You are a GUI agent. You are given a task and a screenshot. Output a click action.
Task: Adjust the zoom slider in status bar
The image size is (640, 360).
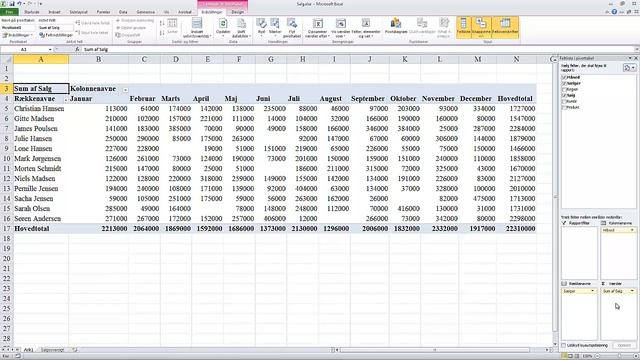tap(620, 356)
